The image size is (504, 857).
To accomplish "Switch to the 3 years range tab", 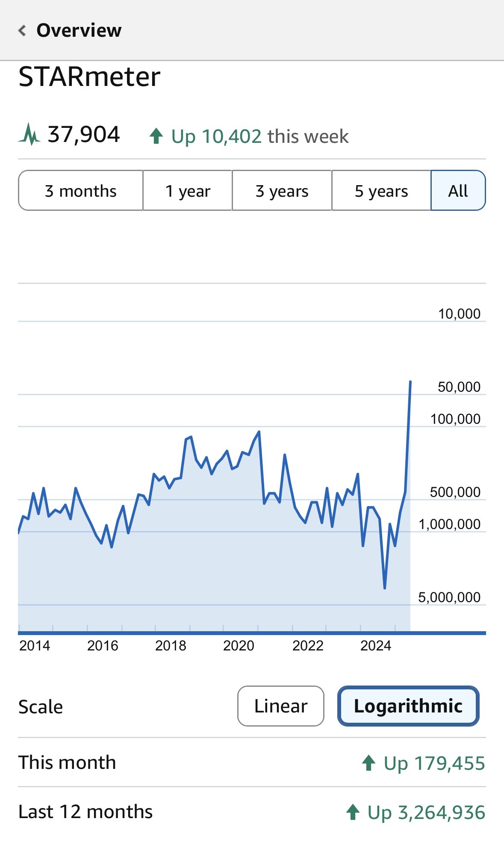I will coord(282,190).
